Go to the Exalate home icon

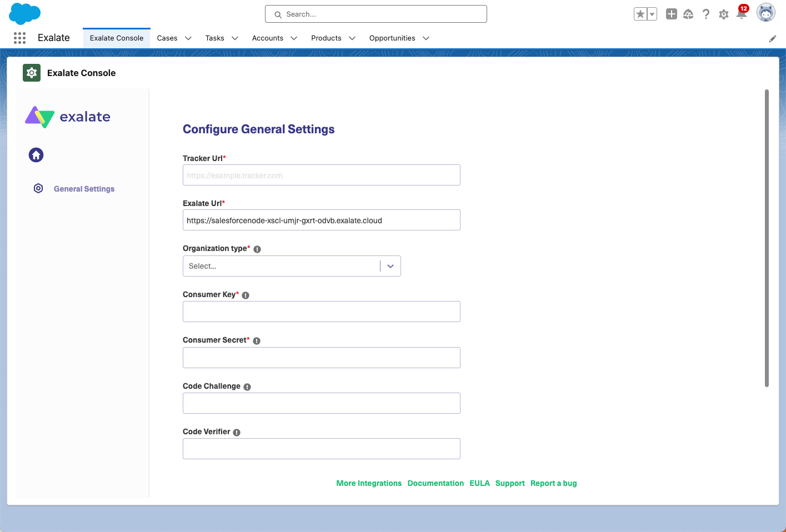(x=36, y=155)
